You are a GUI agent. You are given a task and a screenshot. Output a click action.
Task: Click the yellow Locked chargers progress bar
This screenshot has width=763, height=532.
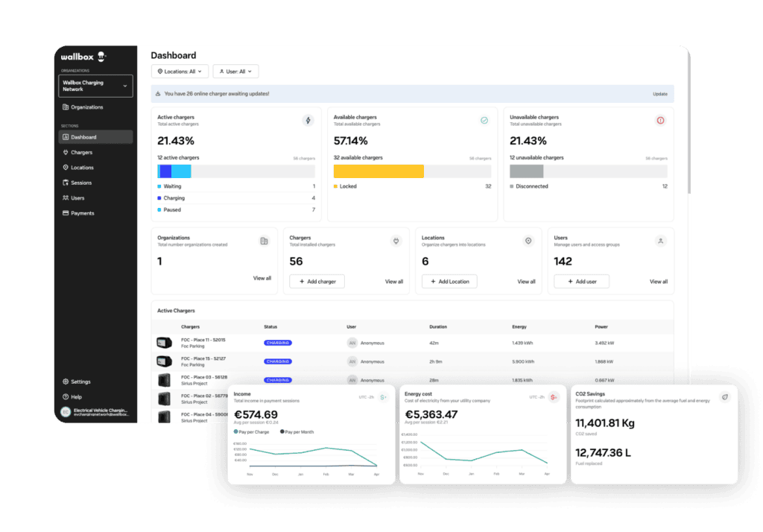coord(379,171)
